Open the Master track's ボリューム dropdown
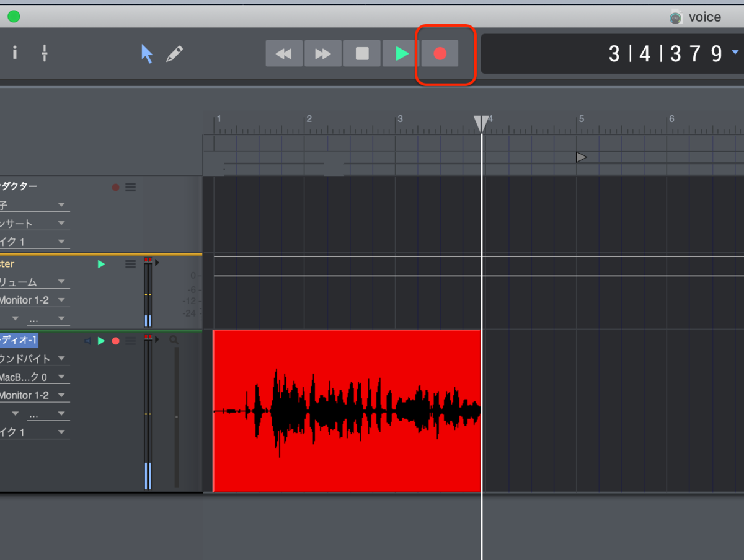The image size is (744, 560). [35, 282]
